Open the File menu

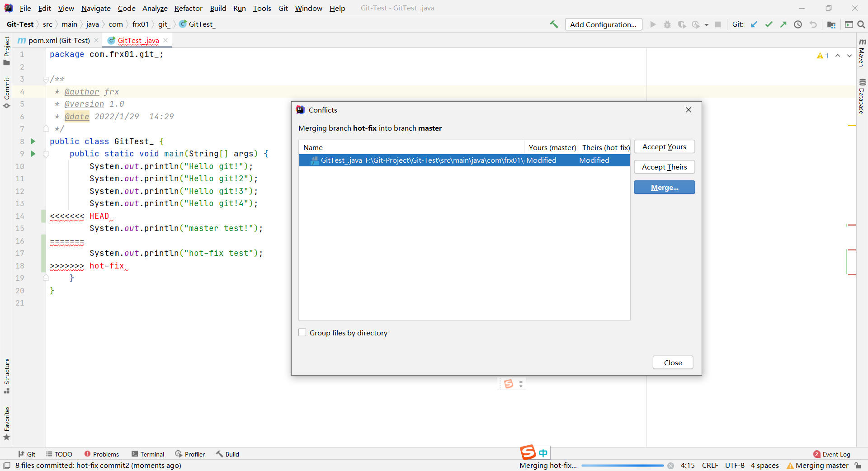coord(25,8)
